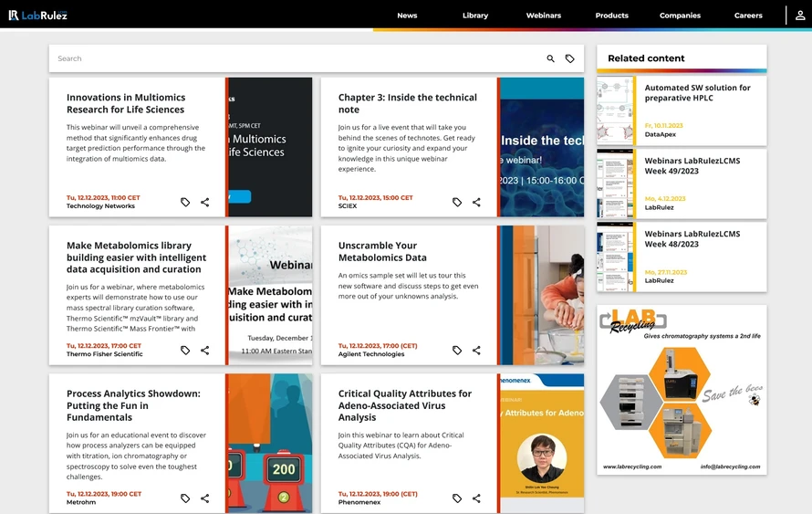Share the Chapter 3 technical note webinar
The image size is (812, 514).
476,202
